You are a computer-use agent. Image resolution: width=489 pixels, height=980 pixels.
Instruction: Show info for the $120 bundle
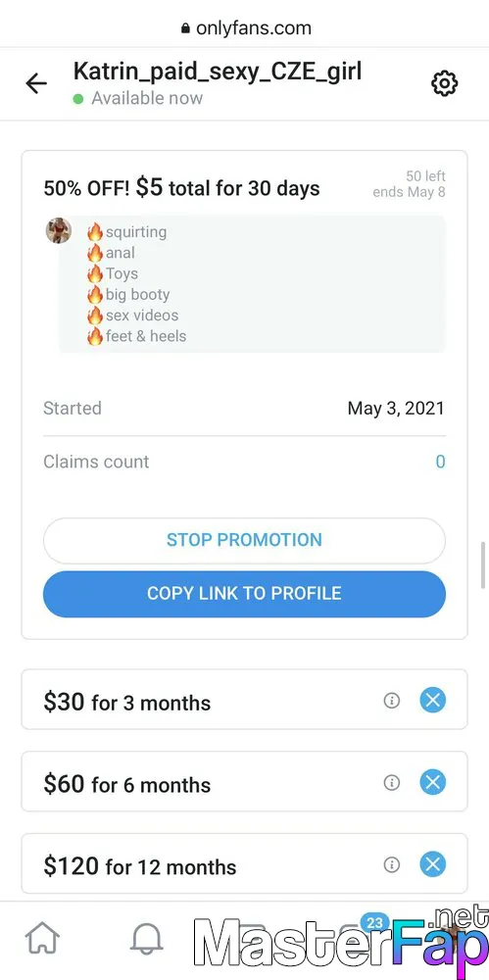point(391,865)
